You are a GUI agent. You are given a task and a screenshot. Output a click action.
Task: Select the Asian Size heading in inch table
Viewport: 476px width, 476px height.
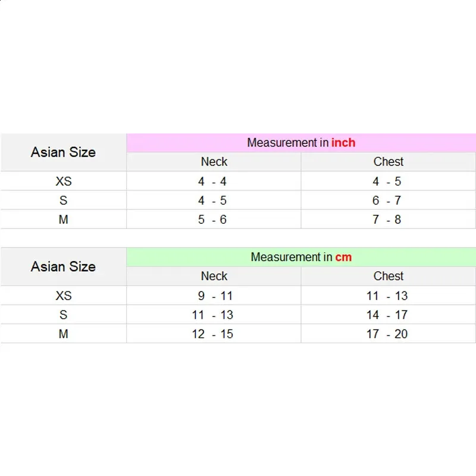click(x=64, y=152)
